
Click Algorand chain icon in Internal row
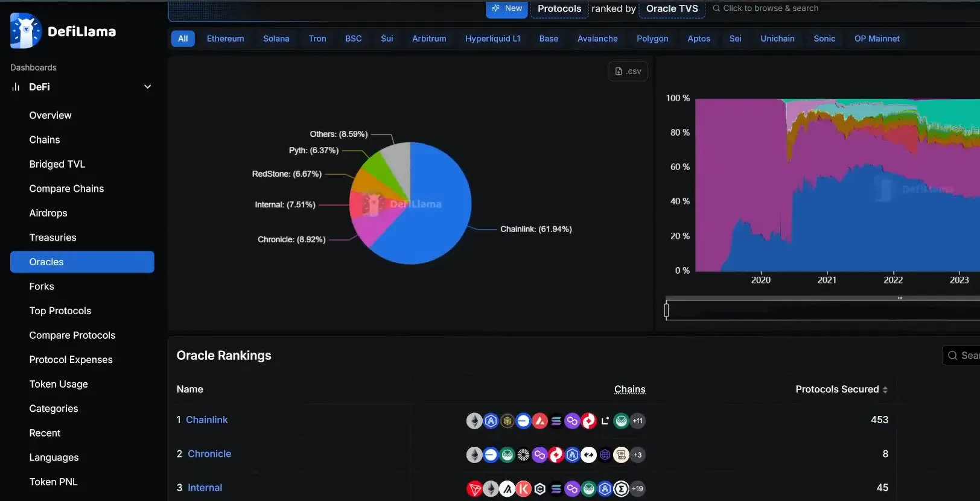point(507,489)
